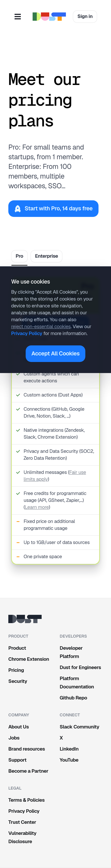The image size is (111, 868).
Task: Switch to the Enterprise pricing tab
Action: 46,256
